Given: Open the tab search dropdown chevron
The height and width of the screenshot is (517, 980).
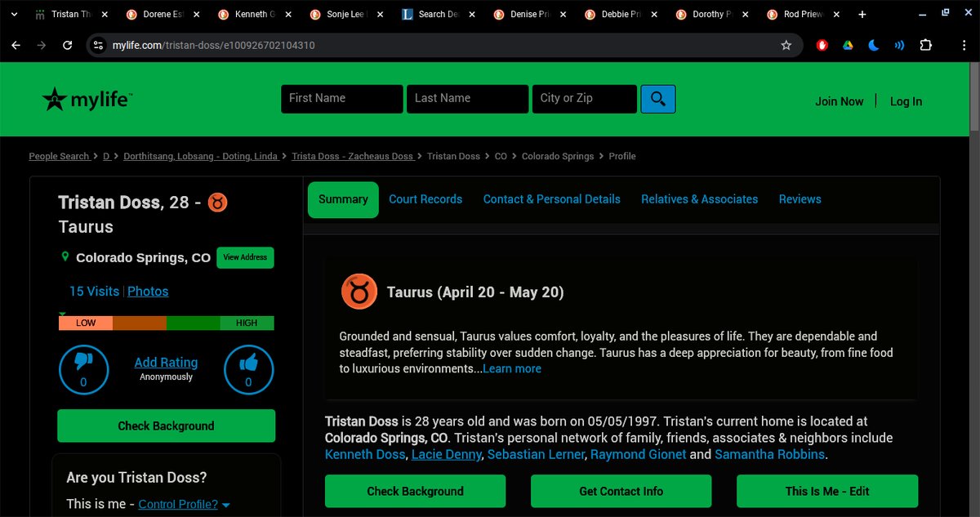Looking at the screenshot, I should 14,14.
